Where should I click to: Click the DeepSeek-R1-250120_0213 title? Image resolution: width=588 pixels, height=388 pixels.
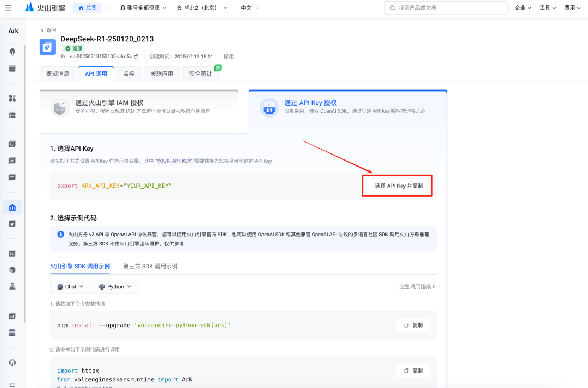pos(107,39)
